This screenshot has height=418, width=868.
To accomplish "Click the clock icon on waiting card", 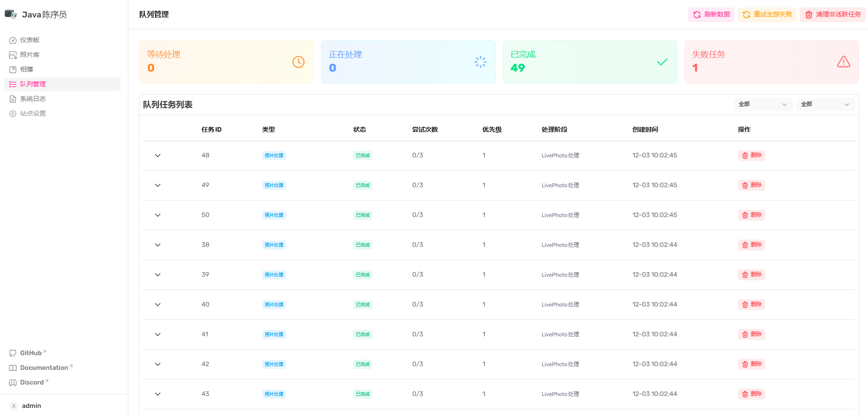I will 299,62.
